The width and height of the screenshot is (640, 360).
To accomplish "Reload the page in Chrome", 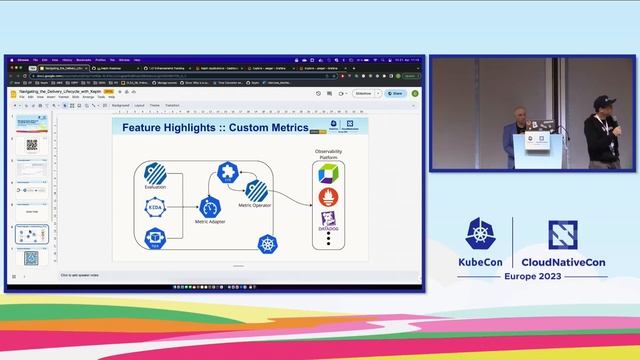I will coord(25,76).
